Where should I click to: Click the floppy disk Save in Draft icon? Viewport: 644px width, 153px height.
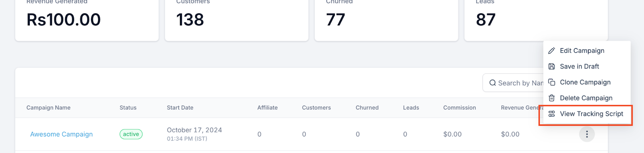pos(551,66)
